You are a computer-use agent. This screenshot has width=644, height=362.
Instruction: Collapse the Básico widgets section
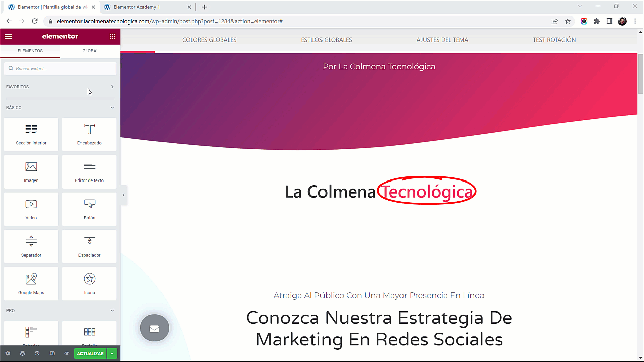pos(112,108)
